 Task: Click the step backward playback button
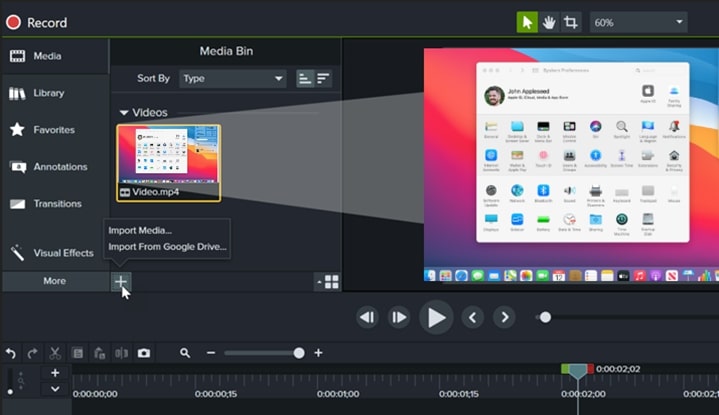(367, 317)
